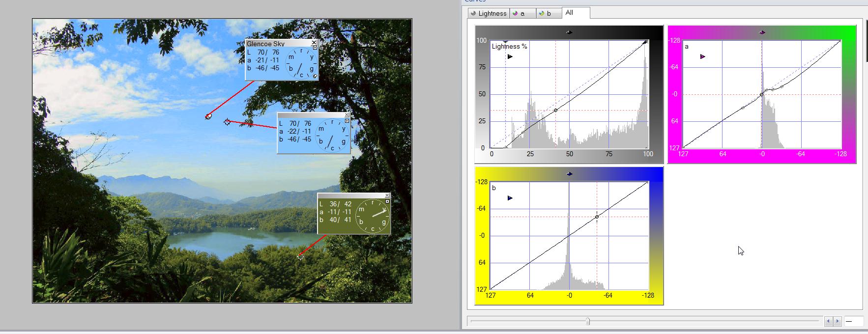Screen dimensions: 868x334
Task: Select the control point on 'b' curve
Action: [x=597, y=217]
